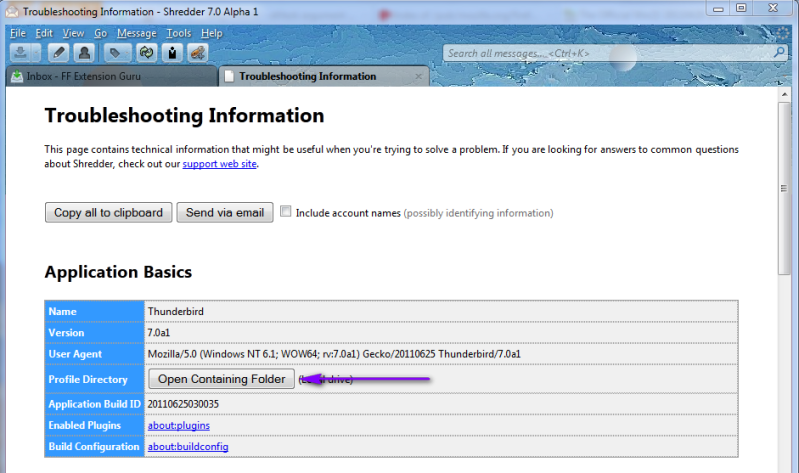Click the Troubleshooting Information page heading

[x=184, y=116]
